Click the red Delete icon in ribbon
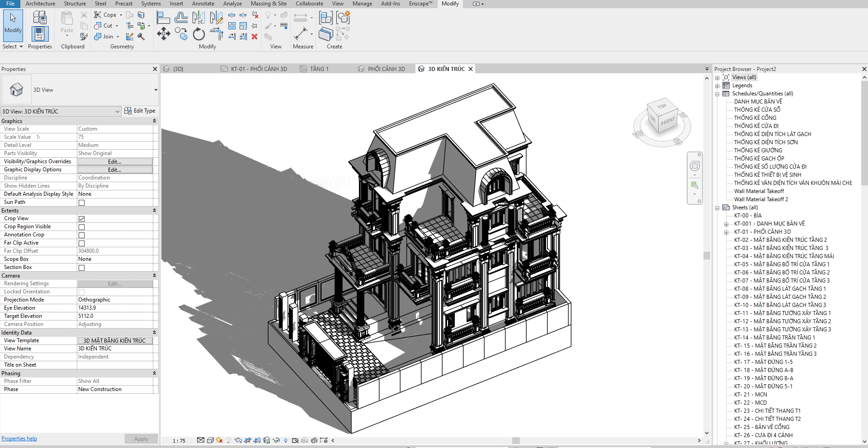Image resolution: width=868 pixels, height=448 pixels. [x=255, y=37]
